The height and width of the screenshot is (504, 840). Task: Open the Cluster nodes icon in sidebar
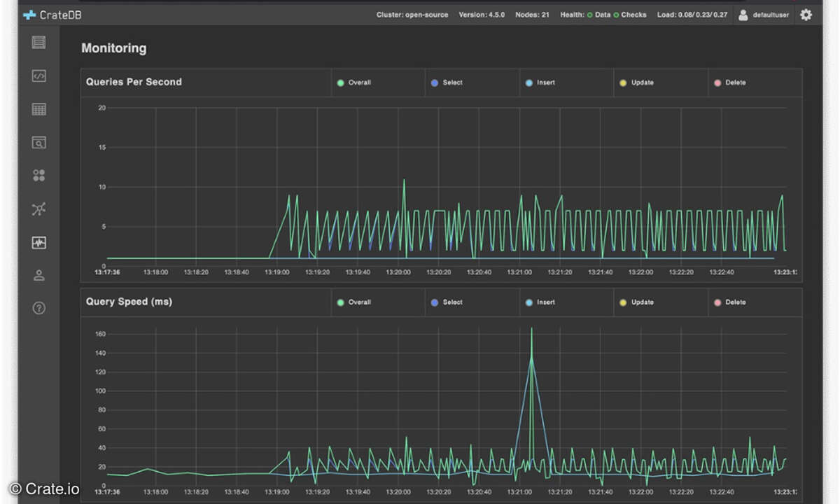pos(39,209)
